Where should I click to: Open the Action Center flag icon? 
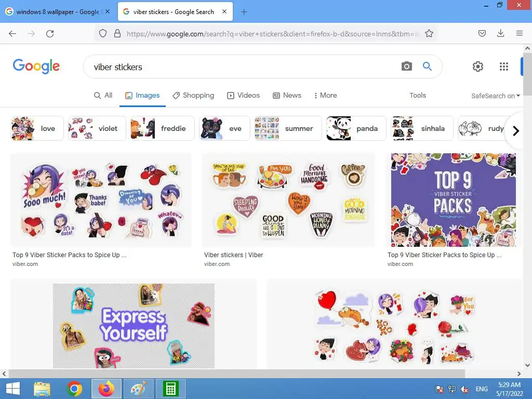(x=439, y=389)
